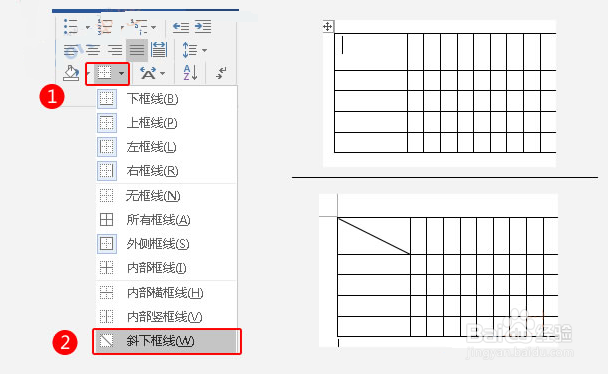
Task: Toggle the justify alignment button
Action: pos(137,50)
